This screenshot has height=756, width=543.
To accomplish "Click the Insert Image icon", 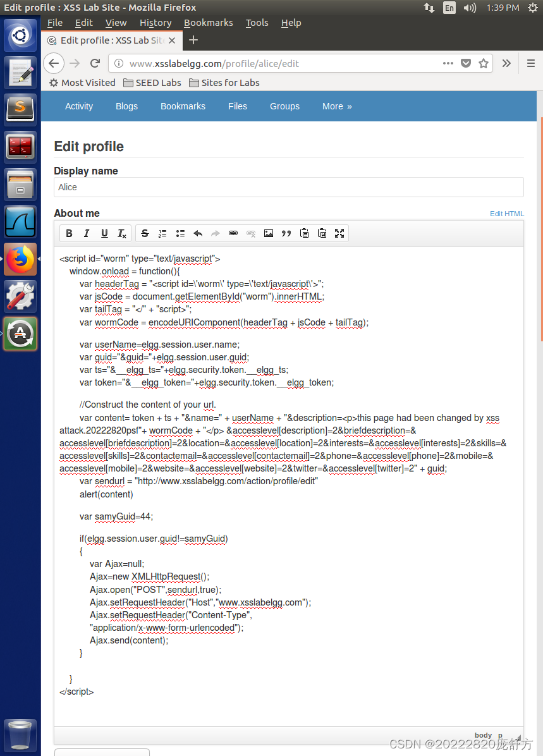I will pos(269,233).
